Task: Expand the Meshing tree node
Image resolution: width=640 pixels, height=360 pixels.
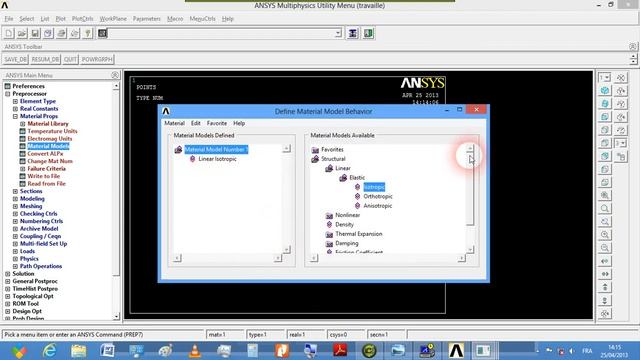Action: tap(15, 206)
